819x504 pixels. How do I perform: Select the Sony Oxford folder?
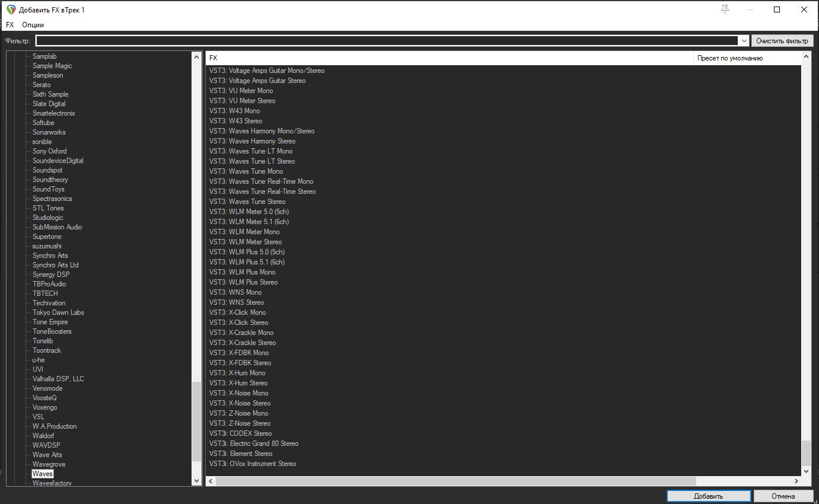click(49, 151)
